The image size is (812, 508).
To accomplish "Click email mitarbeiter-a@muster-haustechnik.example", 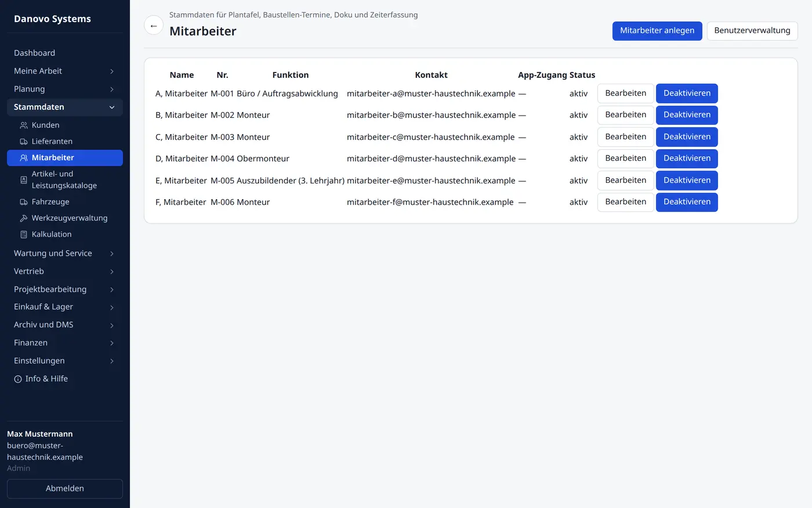I will [431, 93].
